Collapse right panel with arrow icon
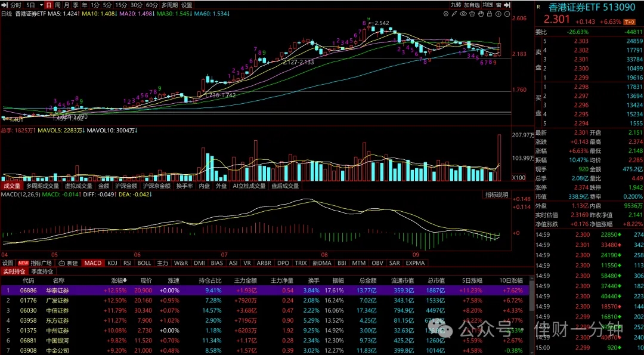Screen dimensions: 644x355 (x=507, y=5)
